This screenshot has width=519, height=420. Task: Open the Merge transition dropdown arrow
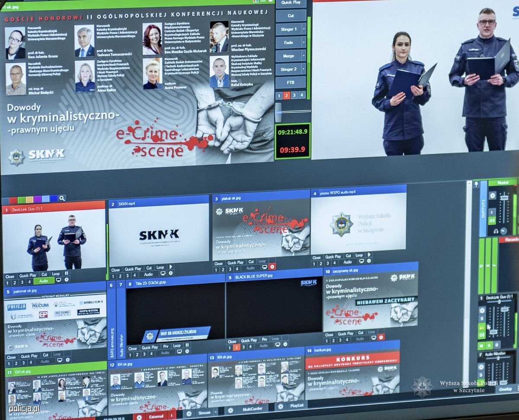(x=304, y=56)
